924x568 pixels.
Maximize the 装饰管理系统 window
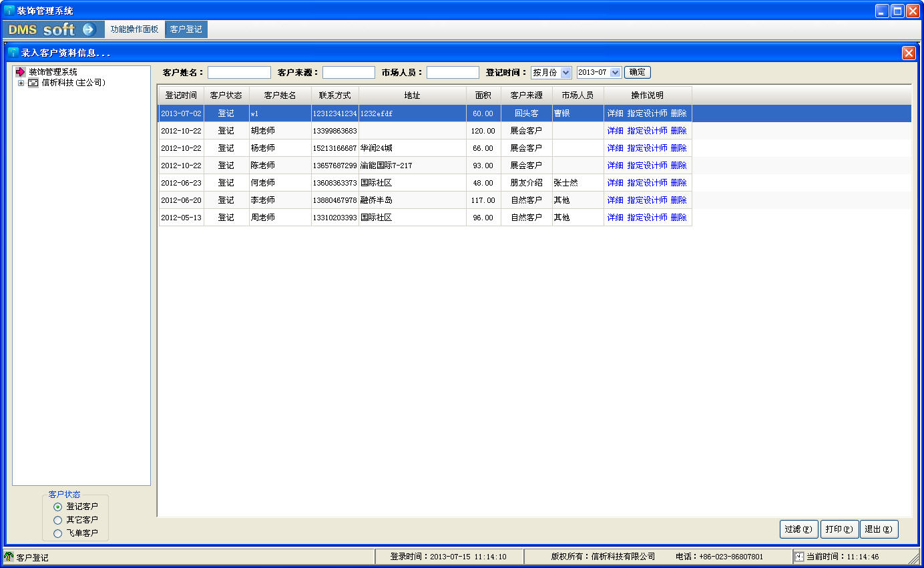pos(898,11)
